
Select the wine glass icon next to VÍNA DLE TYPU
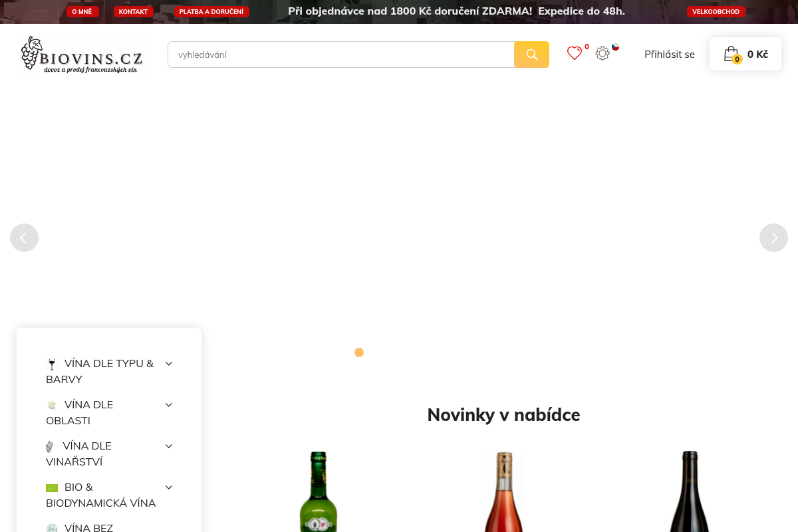pos(52,363)
